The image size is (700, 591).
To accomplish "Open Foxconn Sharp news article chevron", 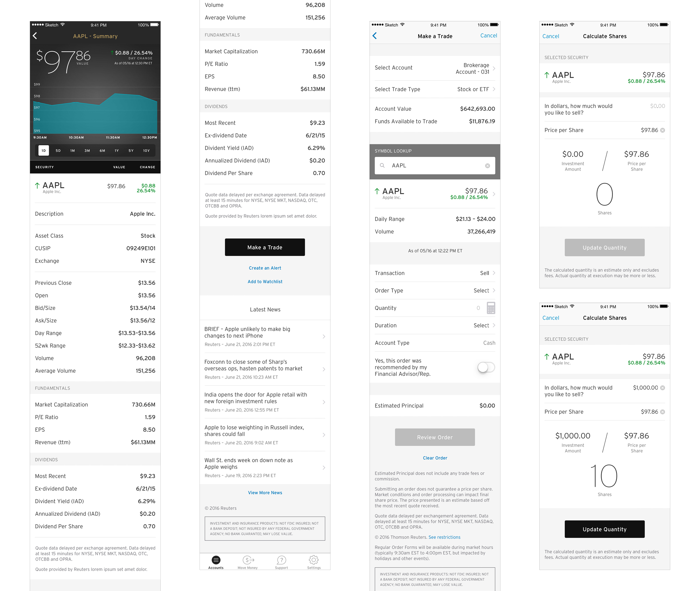I will pos(324,369).
